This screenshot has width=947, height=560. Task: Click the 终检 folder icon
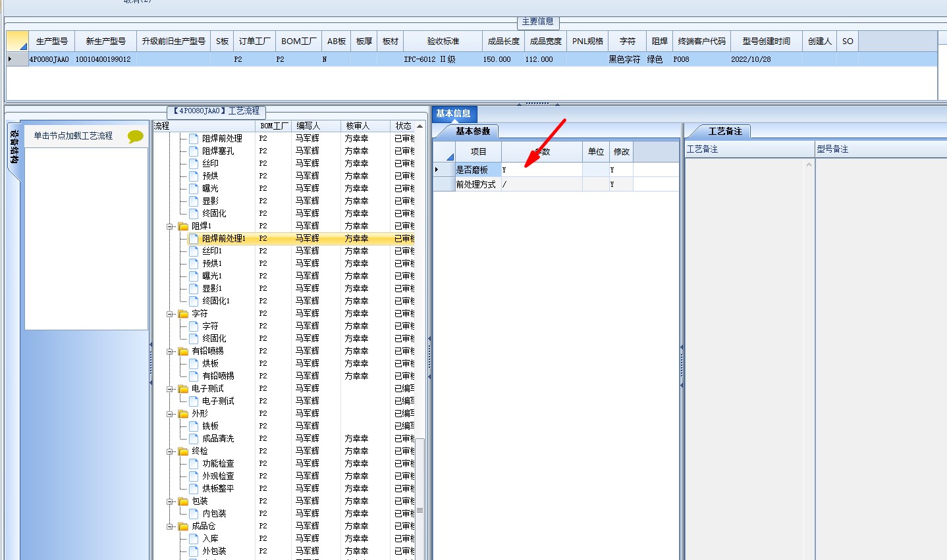tap(184, 451)
